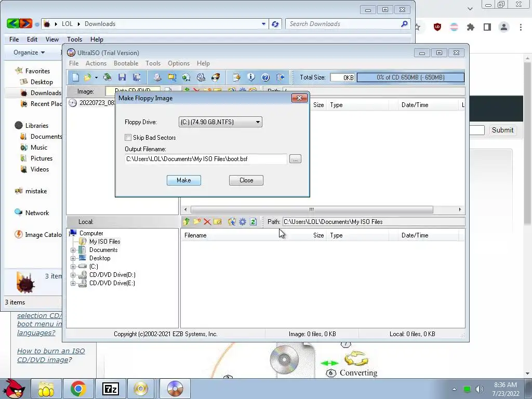Image resolution: width=532 pixels, height=399 pixels.
Task: Expand the CD/DVD Drive(D:) node
Action: coord(73,275)
